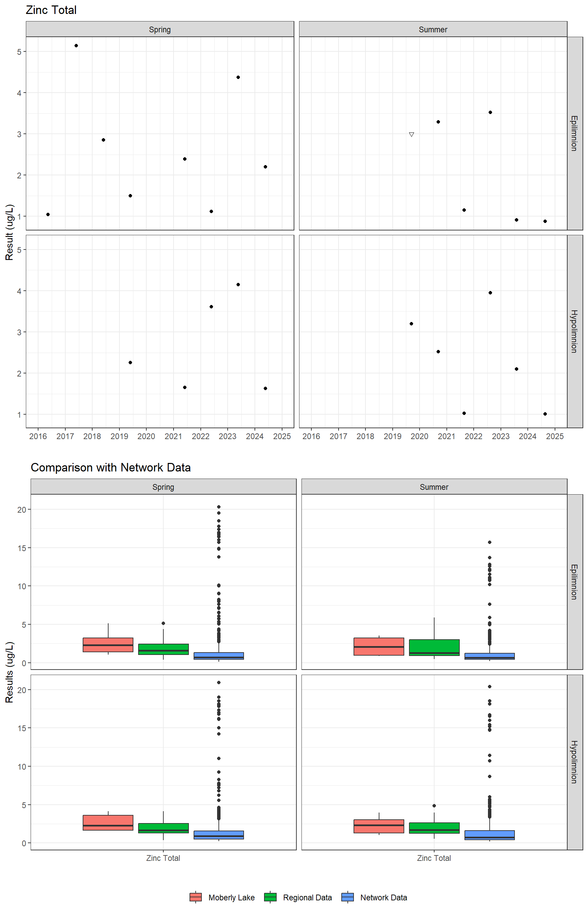Click the green Regional box in Spring Hypolimnion

163,828
